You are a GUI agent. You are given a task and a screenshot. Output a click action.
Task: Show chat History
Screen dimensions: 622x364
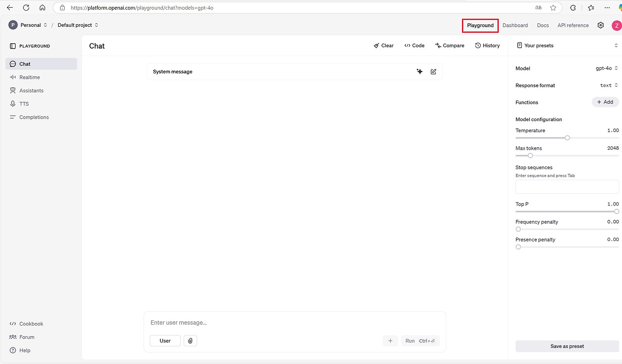pyautogui.click(x=487, y=46)
